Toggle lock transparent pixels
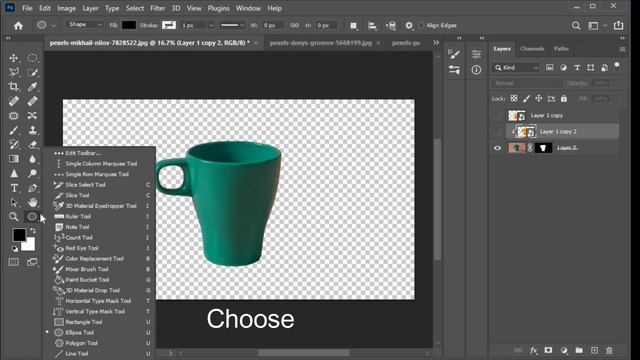The height and width of the screenshot is (360, 640). pos(514,98)
